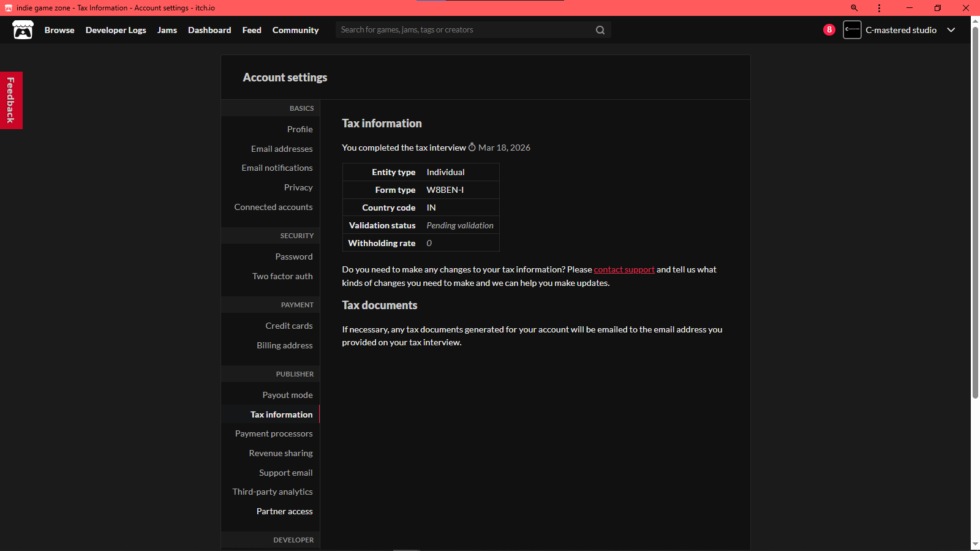
Task: Click the 'Validation status' row label
Action: click(382, 225)
